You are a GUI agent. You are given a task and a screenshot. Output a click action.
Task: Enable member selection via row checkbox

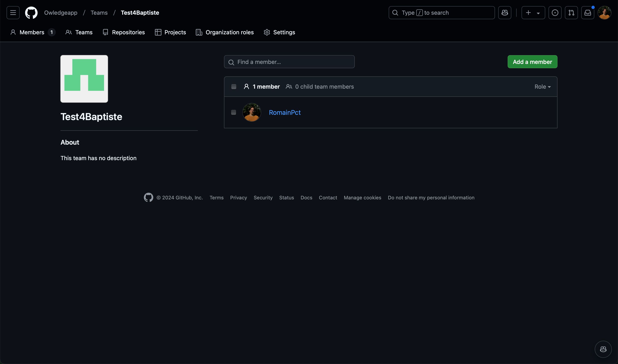click(234, 112)
